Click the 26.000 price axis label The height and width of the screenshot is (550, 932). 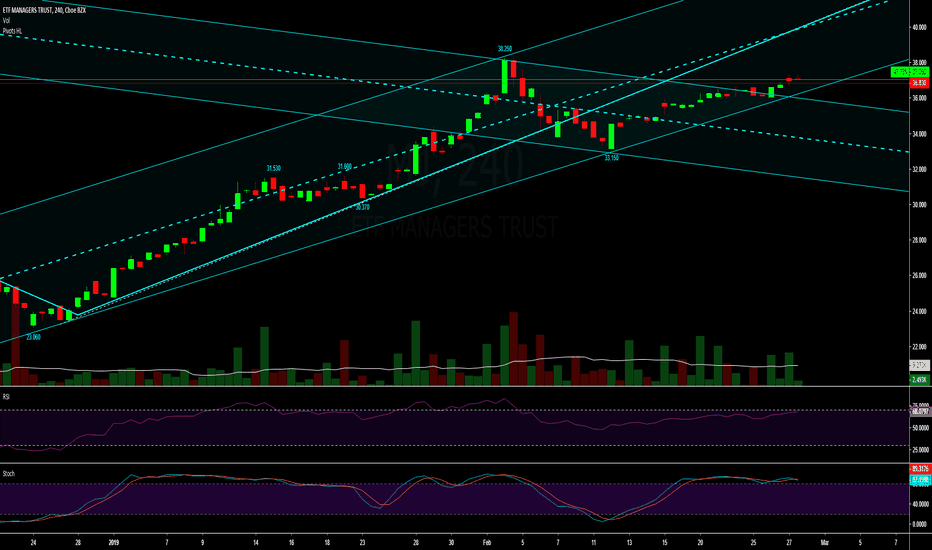pos(919,276)
